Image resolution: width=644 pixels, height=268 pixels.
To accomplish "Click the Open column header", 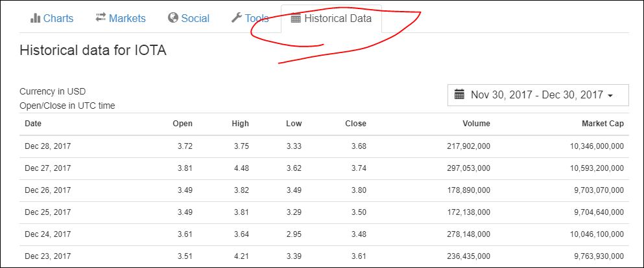I will pos(182,124).
